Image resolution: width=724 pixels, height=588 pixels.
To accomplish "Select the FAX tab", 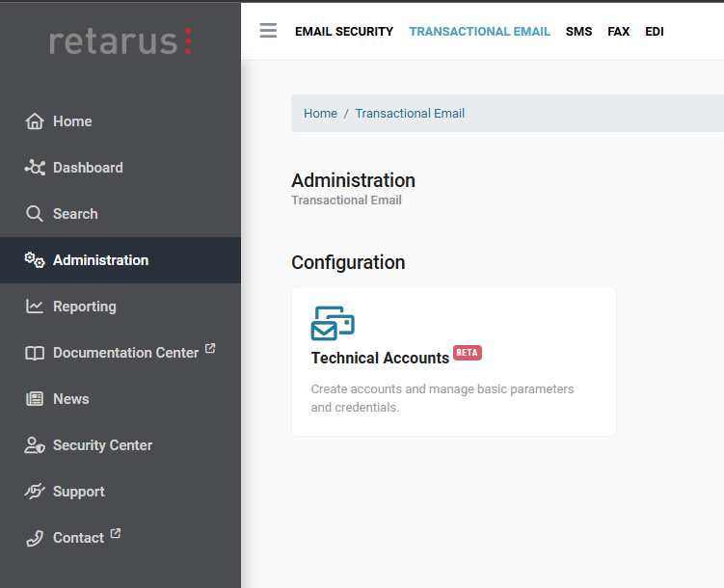I will click(x=618, y=32).
